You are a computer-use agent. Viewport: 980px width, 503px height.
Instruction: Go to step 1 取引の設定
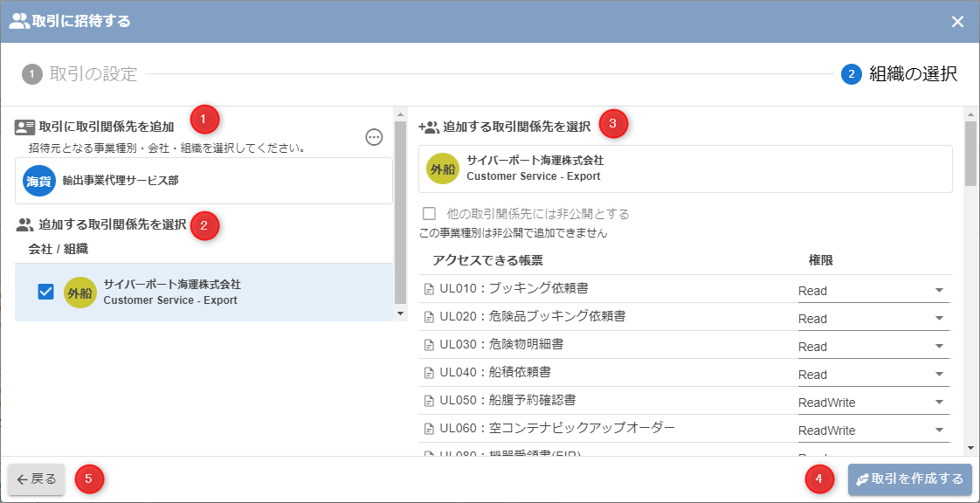(x=80, y=74)
